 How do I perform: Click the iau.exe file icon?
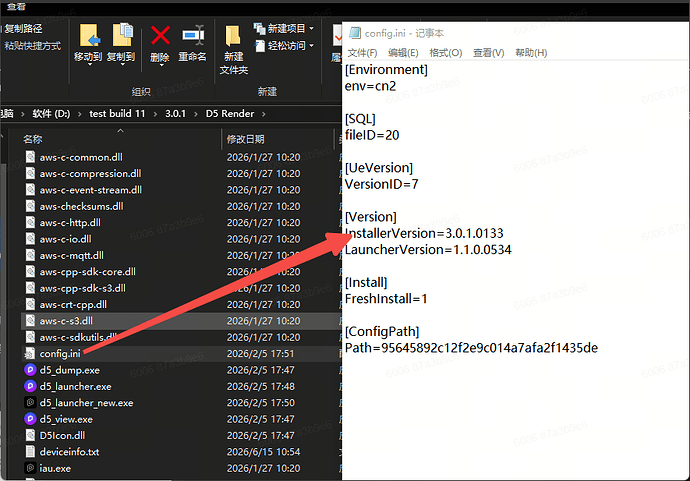coord(30,468)
